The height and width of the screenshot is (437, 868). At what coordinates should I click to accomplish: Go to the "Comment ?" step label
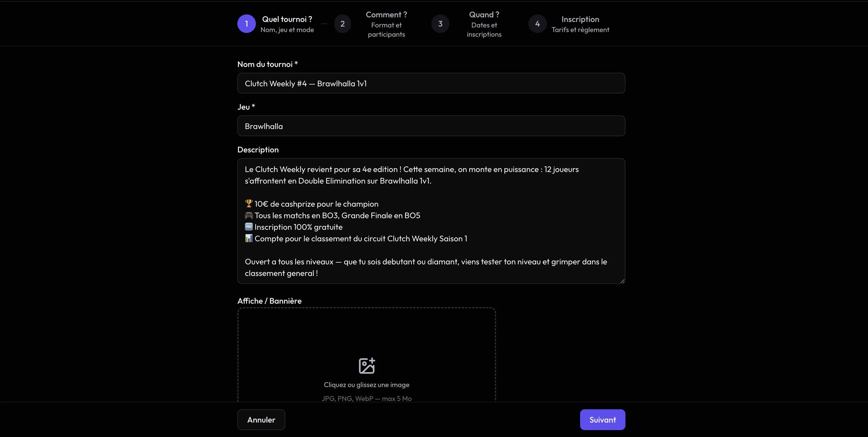click(x=386, y=15)
